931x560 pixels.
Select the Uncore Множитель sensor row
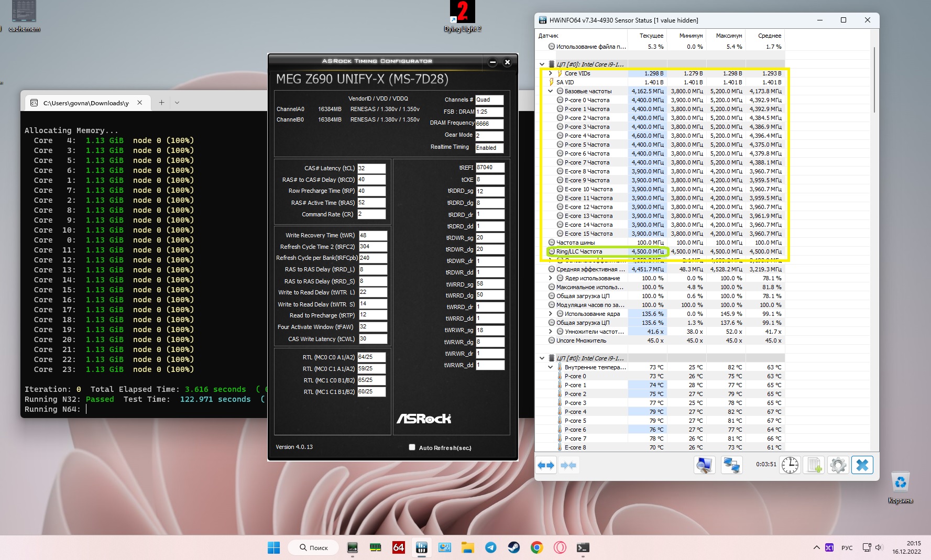click(x=660, y=341)
